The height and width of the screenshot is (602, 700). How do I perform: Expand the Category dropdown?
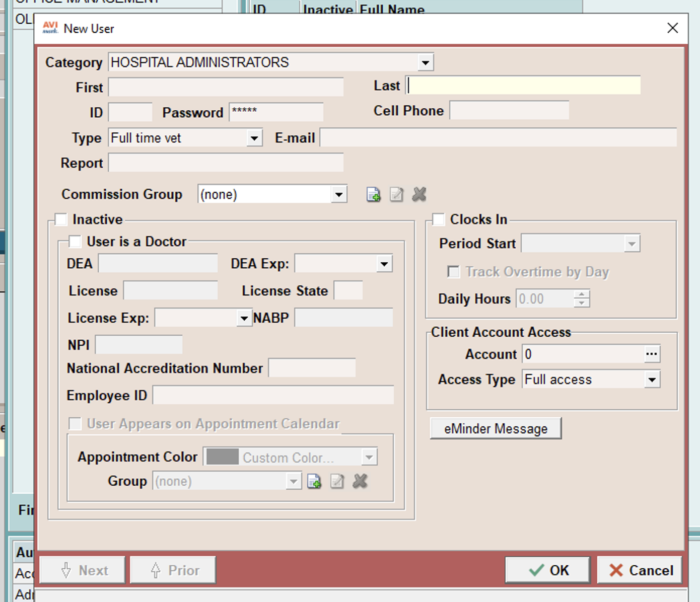[426, 62]
